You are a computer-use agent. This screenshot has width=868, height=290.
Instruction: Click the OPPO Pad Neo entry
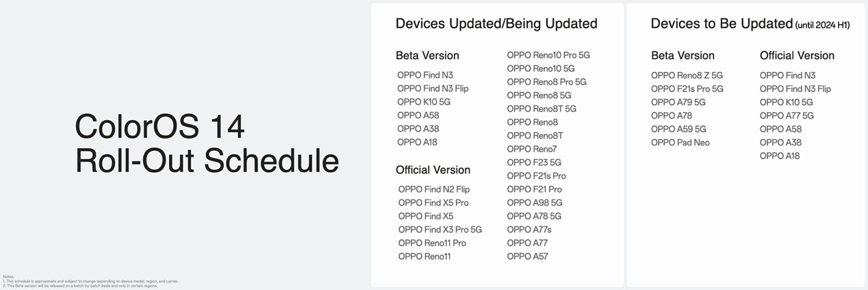(x=680, y=143)
